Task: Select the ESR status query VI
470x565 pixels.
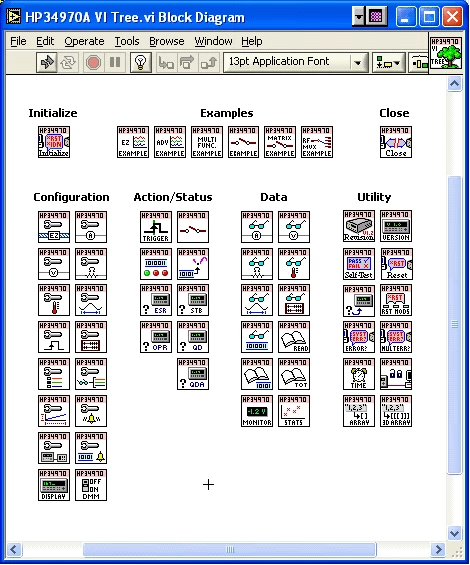Action: 156,300
